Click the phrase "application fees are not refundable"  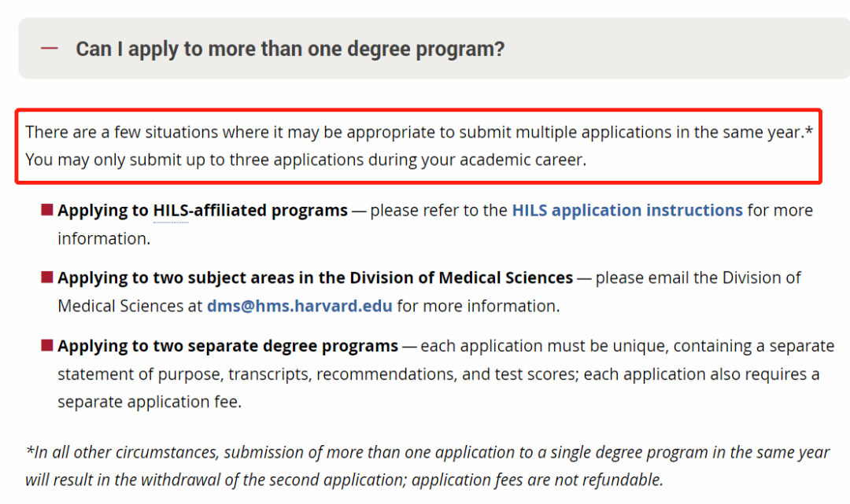[538, 480]
